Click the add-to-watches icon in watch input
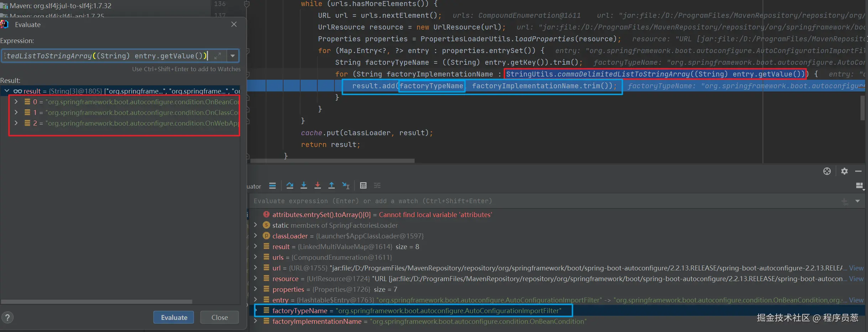This screenshot has width=868, height=332. point(845,201)
